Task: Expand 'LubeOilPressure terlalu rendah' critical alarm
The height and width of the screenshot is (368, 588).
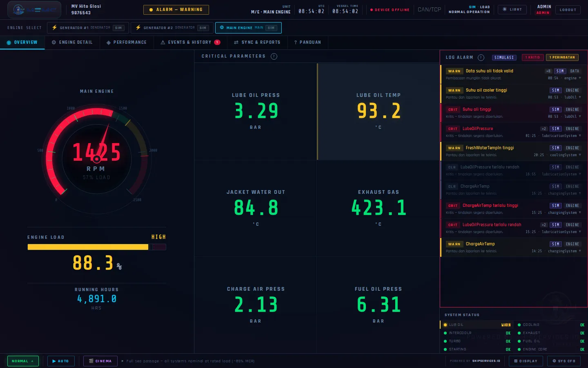Action: point(514,228)
